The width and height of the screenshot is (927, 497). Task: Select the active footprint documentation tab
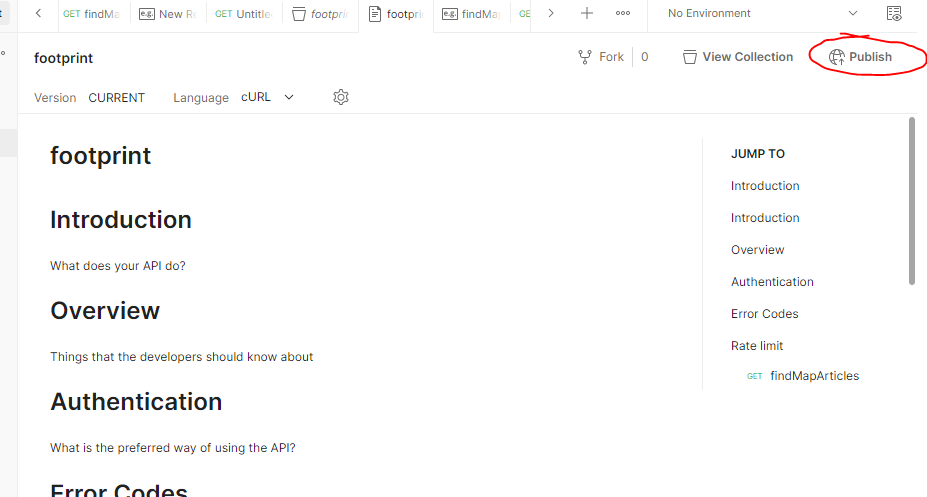396,14
